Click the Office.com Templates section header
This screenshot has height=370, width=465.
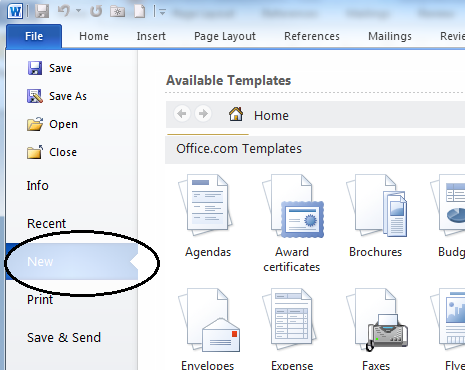315,149
